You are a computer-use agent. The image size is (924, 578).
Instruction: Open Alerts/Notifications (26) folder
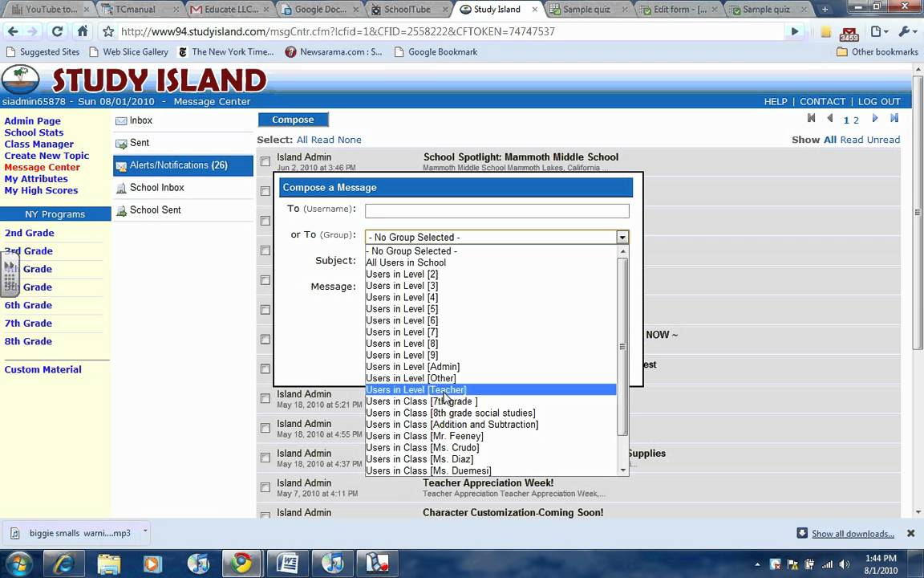pyautogui.click(x=183, y=165)
